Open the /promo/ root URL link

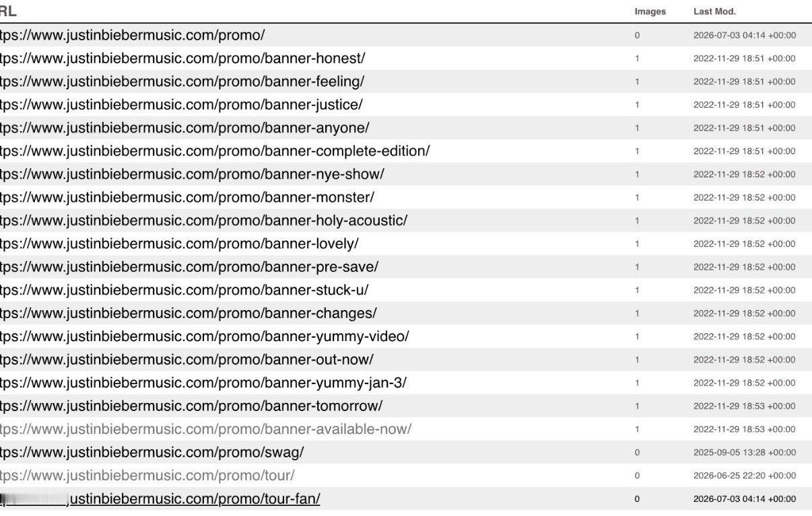[133, 35]
